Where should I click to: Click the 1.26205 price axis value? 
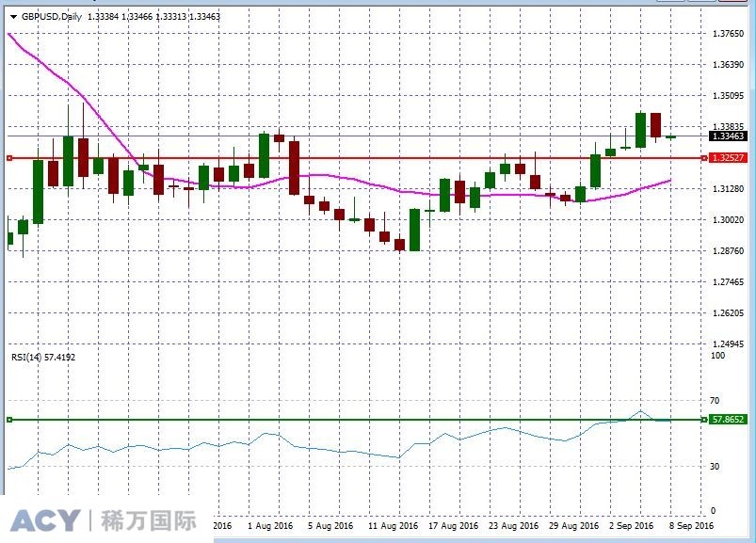[728, 313]
